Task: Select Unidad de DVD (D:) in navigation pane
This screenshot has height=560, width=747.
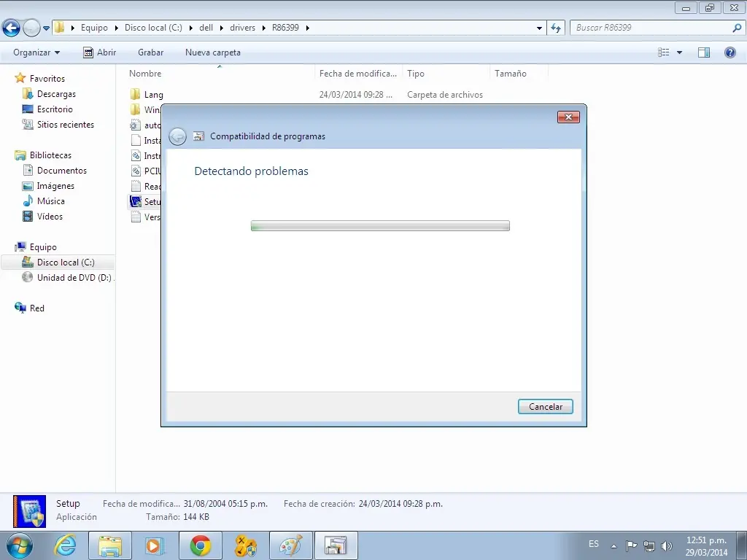Action: (x=68, y=277)
